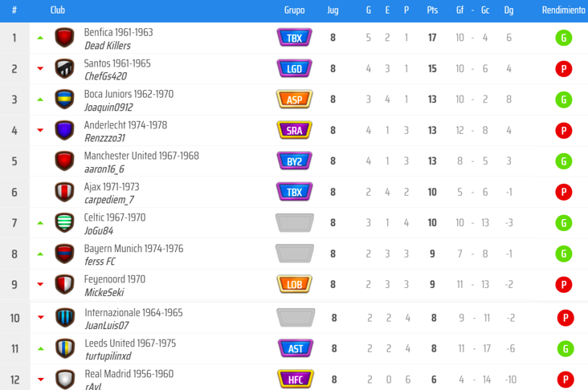
Task: Open the orange ASP group badge
Action: [294, 100]
